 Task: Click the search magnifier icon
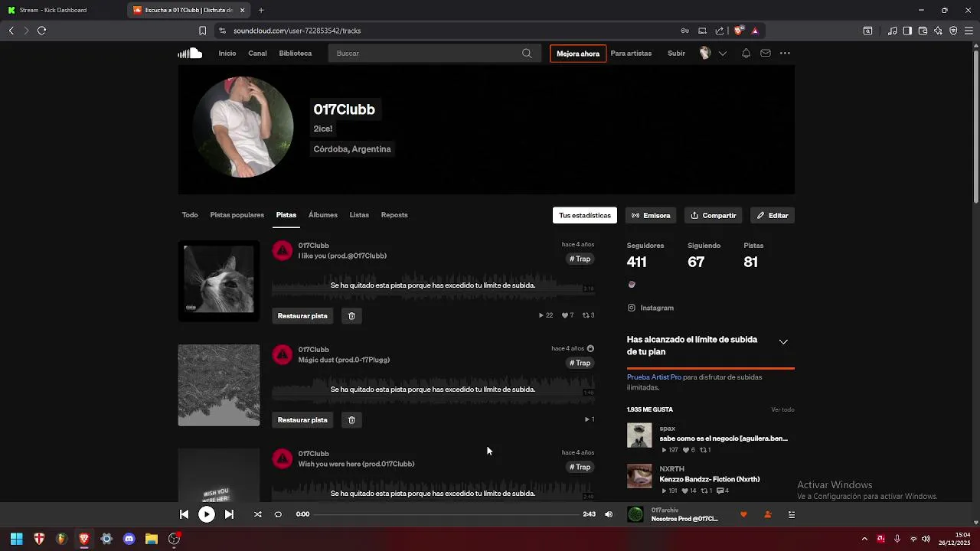[x=527, y=54]
